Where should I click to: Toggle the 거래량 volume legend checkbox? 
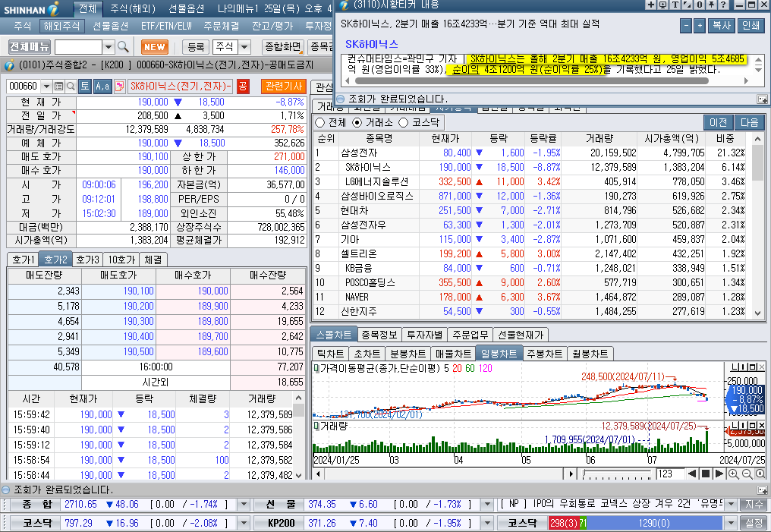316,426
